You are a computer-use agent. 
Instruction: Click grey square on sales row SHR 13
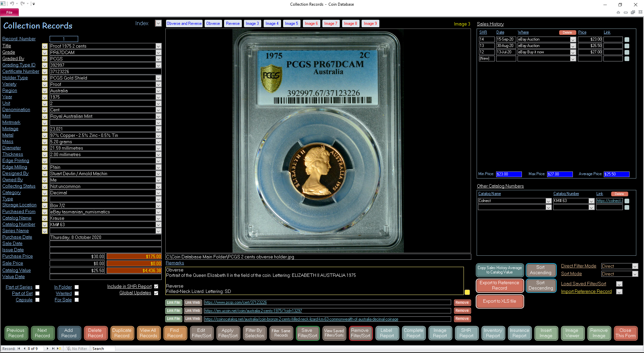tap(627, 46)
